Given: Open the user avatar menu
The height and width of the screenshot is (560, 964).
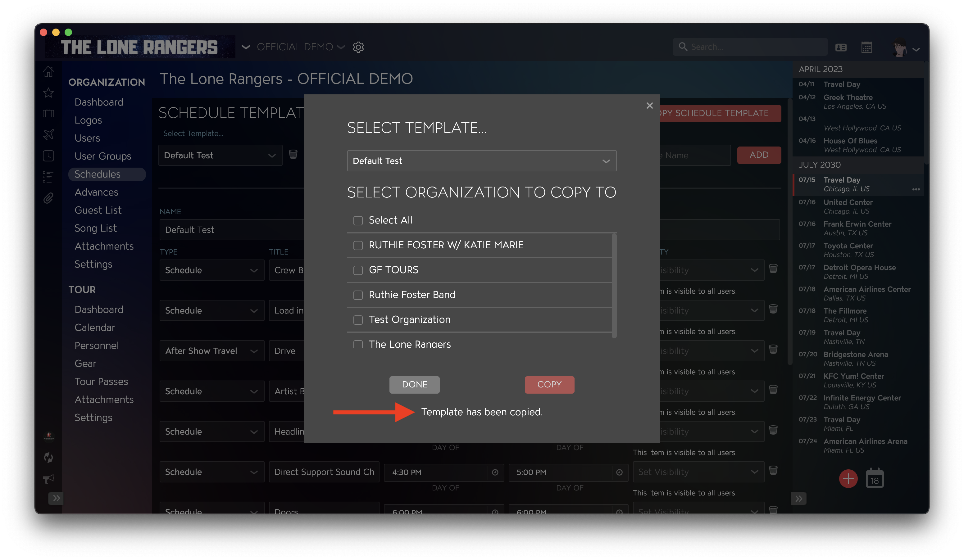Looking at the screenshot, I should tap(906, 48).
